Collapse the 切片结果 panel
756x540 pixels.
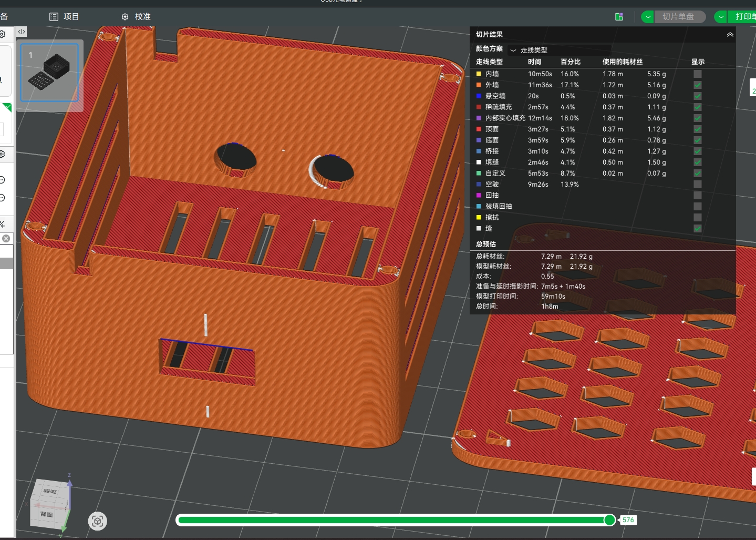click(730, 35)
